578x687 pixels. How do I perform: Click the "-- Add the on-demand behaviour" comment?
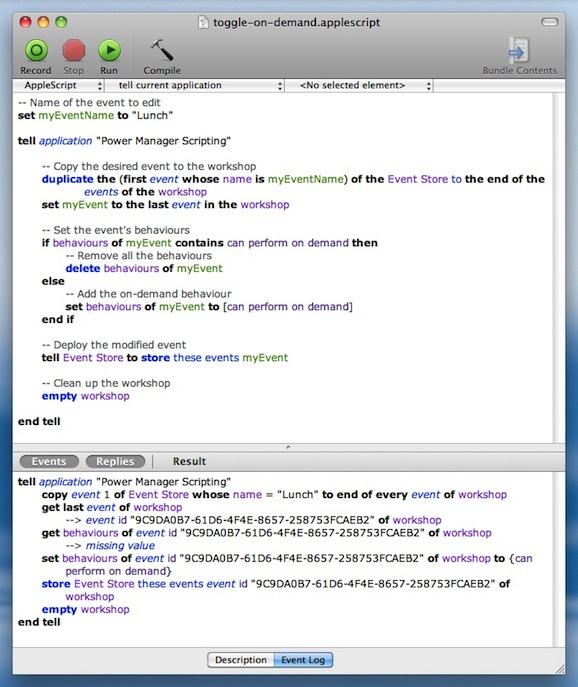[x=149, y=294]
